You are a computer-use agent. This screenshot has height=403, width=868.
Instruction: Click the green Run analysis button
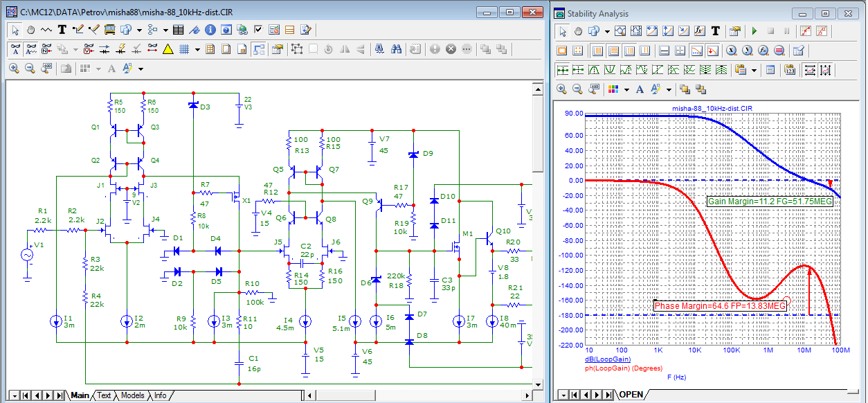(x=754, y=31)
